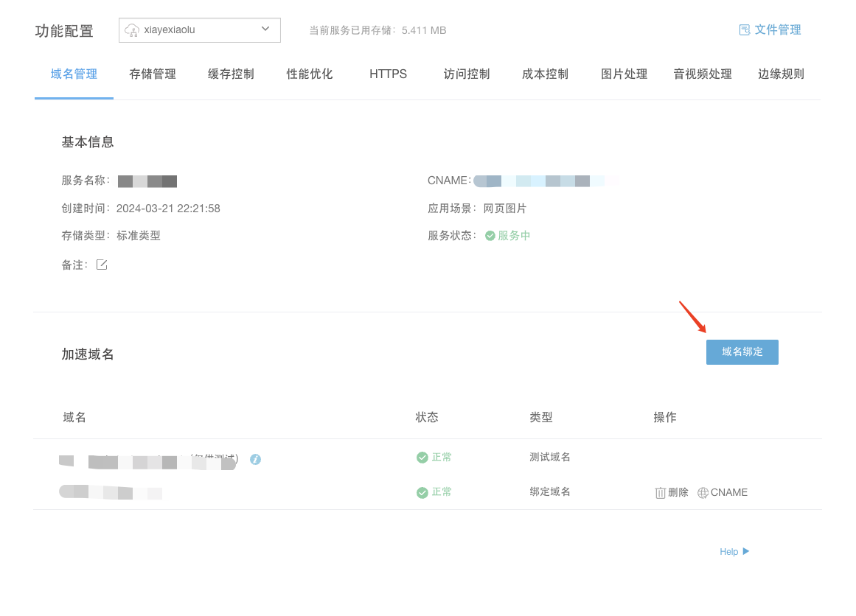Viewport: 856px width, 616px height.
Task: Click the trash delete icon for bound domain
Action: click(661, 493)
